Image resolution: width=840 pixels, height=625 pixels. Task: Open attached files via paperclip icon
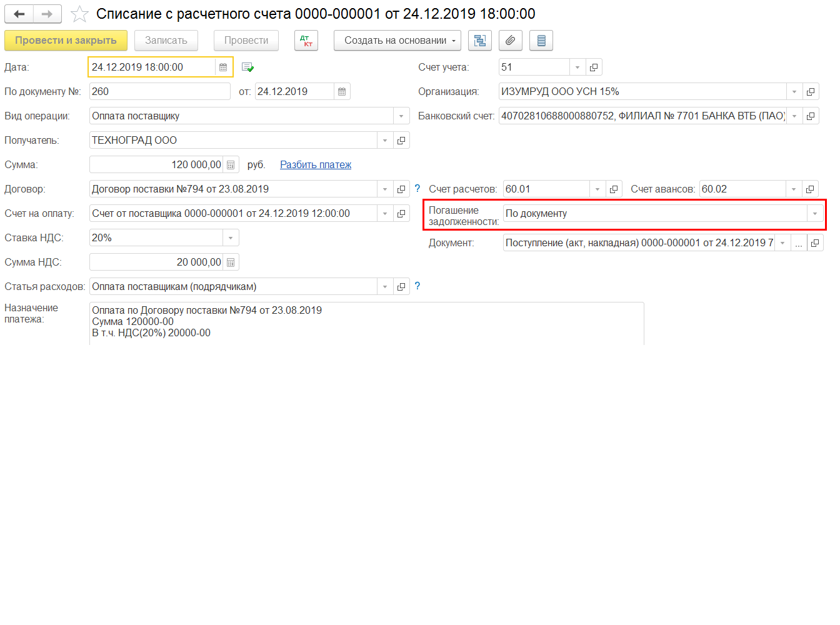(511, 41)
